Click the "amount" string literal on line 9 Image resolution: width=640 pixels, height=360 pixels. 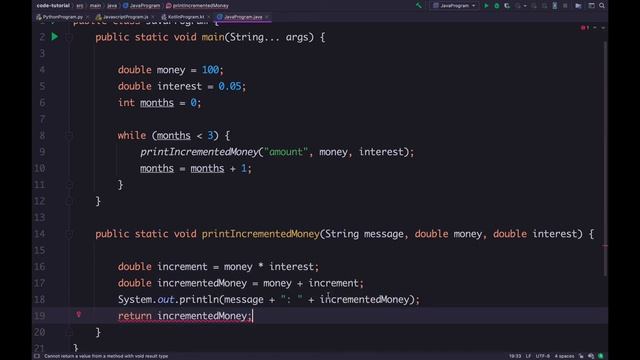click(x=286, y=152)
